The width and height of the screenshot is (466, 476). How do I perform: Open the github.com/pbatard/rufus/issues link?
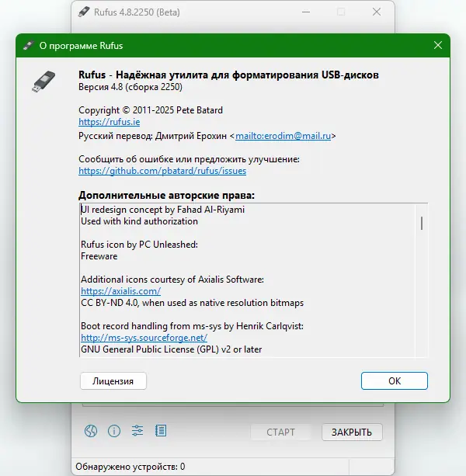click(162, 171)
